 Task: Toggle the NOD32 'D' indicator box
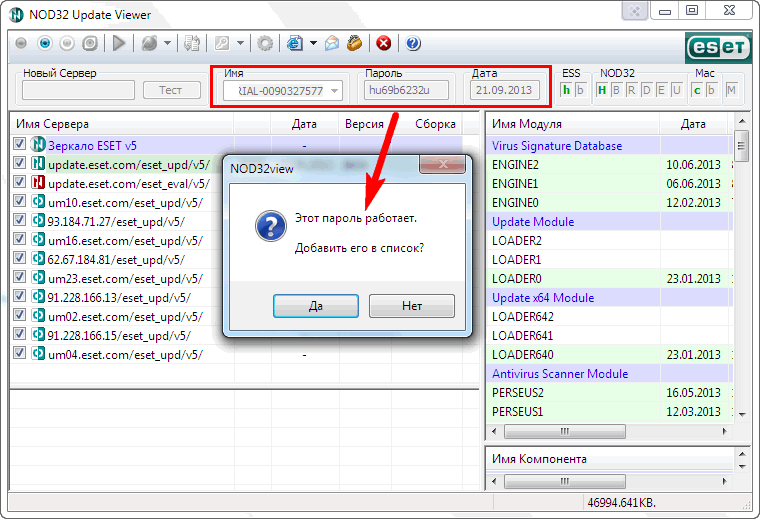click(x=647, y=90)
